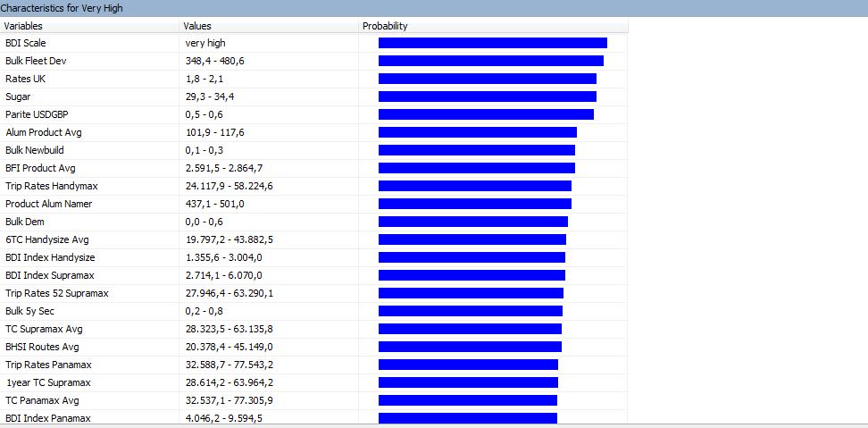Viewport: 868px width, 428px height.
Task: Click value 0,0 - 0,6
Action: [x=204, y=222]
